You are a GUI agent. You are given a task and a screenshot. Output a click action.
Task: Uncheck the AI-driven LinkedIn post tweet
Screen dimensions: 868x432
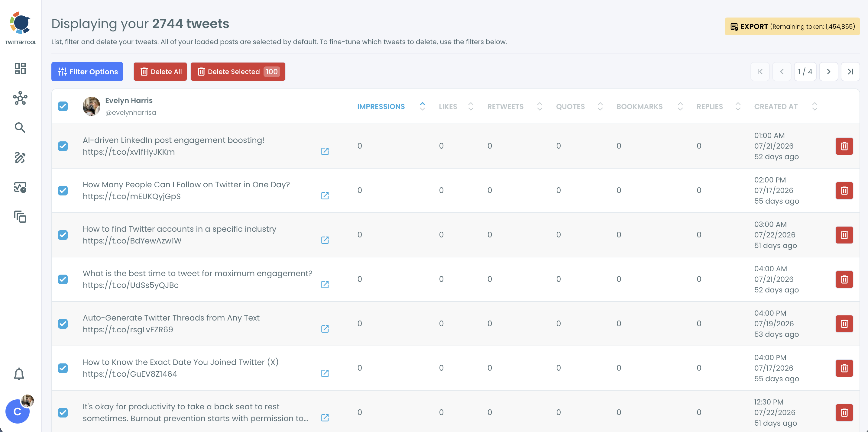coord(63,146)
